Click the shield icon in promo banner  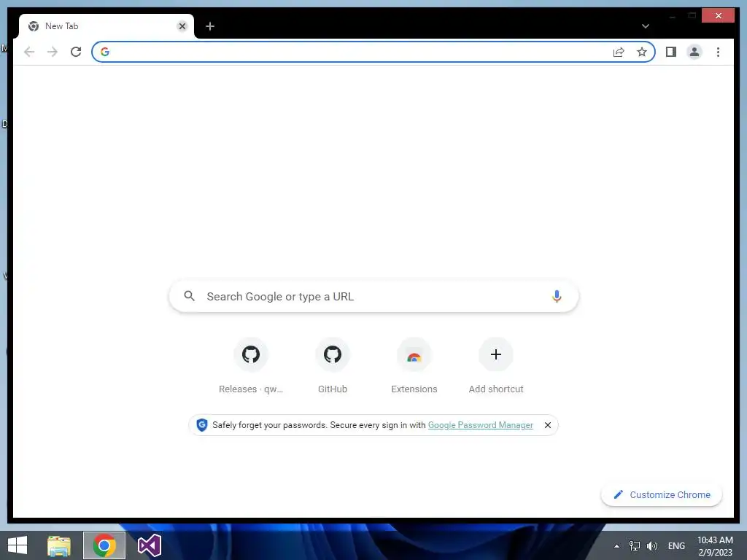pos(202,425)
